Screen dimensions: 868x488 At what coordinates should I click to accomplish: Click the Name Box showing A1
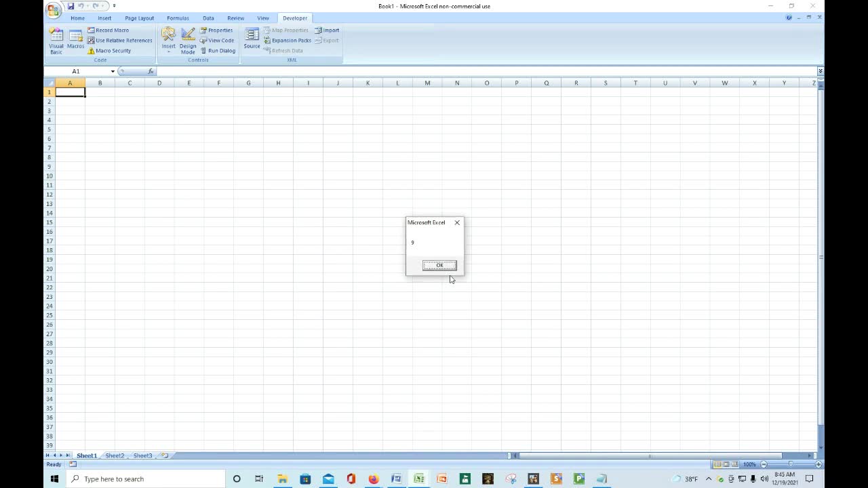pos(76,71)
